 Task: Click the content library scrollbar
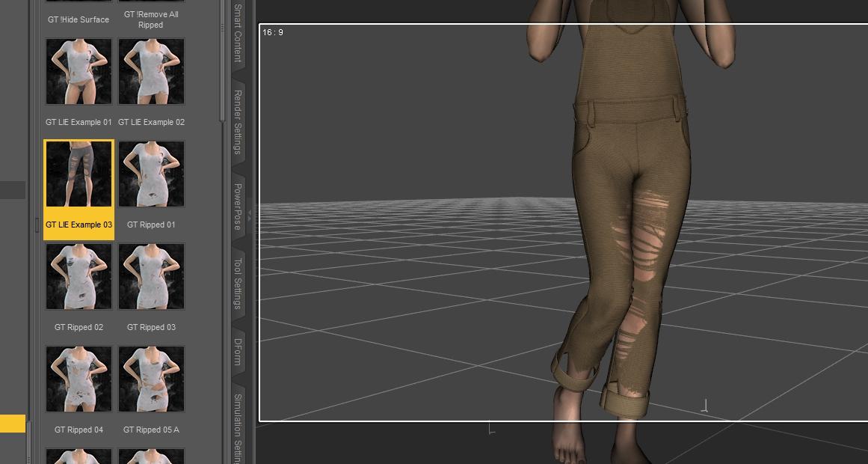(223, 61)
